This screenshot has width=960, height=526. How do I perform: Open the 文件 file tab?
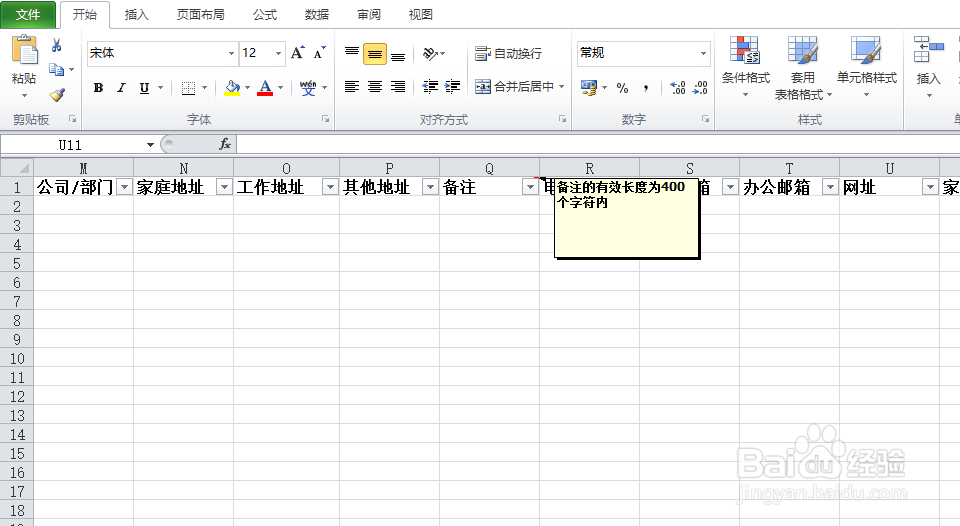pos(28,15)
